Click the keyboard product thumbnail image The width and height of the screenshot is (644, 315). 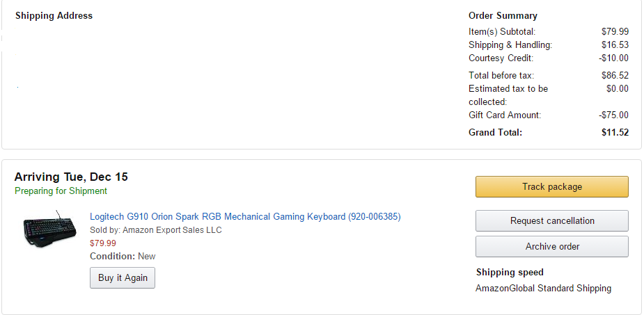click(x=49, y=229)
